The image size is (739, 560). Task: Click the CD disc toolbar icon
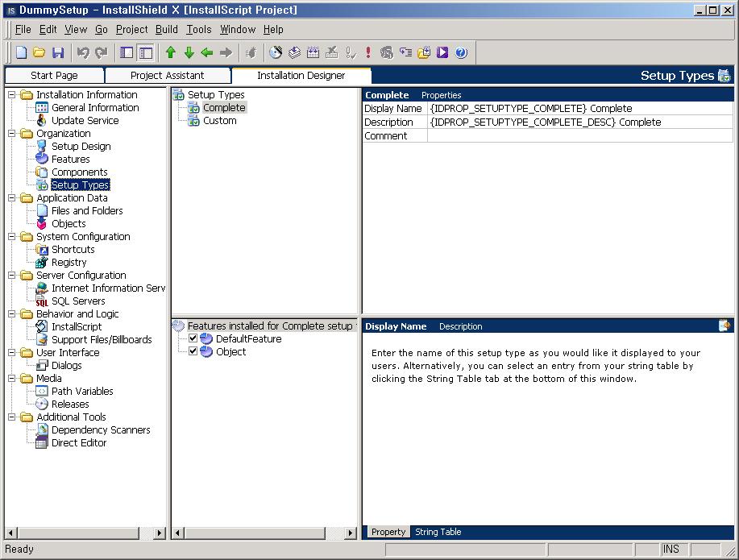(276, 52)
